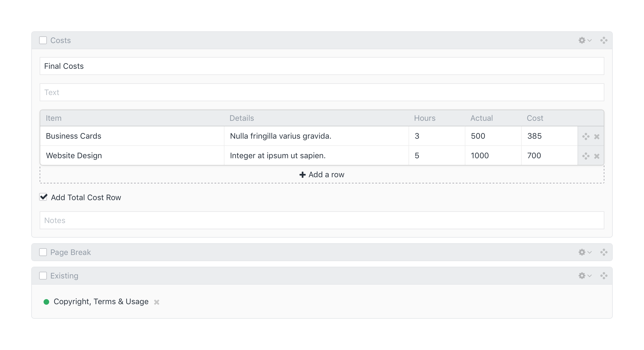Click the Copyright, Terms & Usage entry
Screen dimensions: 644x350
click(x=101, y=302)
